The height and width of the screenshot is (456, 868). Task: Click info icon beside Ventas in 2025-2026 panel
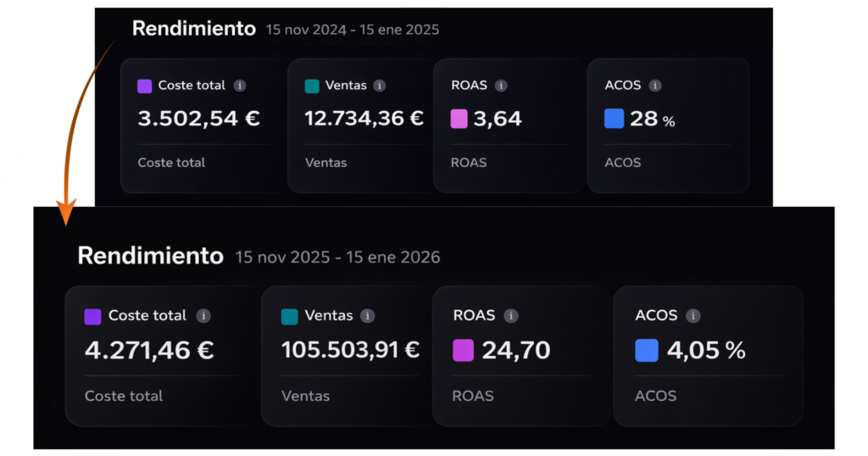(367, 315)
